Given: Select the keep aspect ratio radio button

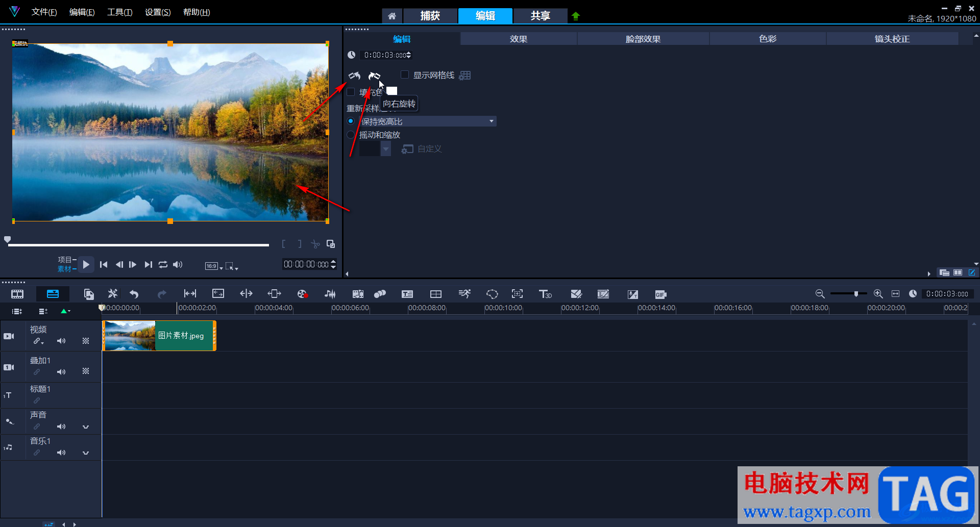Looking at the screenshot, I should [351, 121].
